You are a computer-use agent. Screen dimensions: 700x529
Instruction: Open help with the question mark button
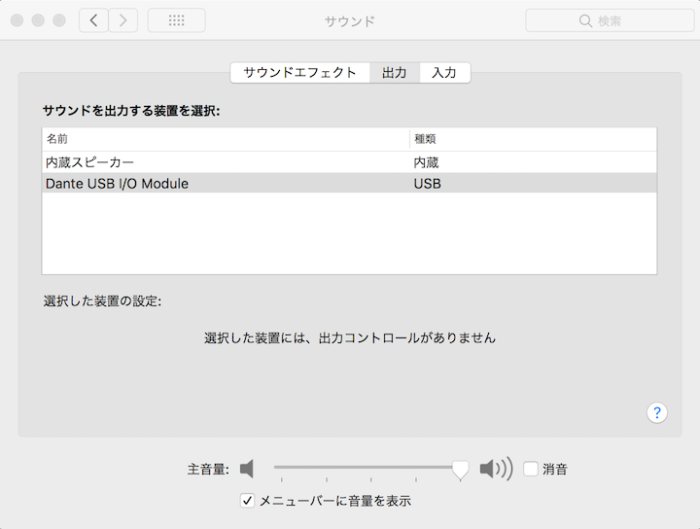(x=657, y=413)
